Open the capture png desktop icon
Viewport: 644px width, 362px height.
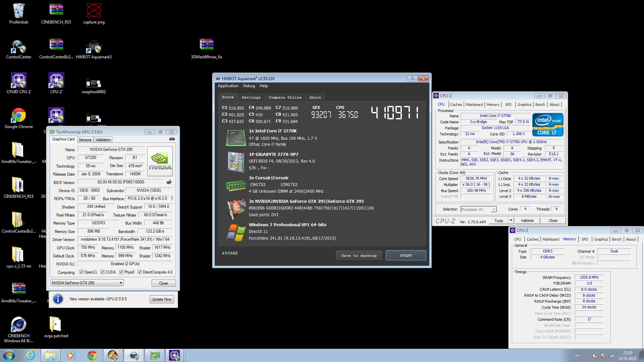click(x=94, y=13)
